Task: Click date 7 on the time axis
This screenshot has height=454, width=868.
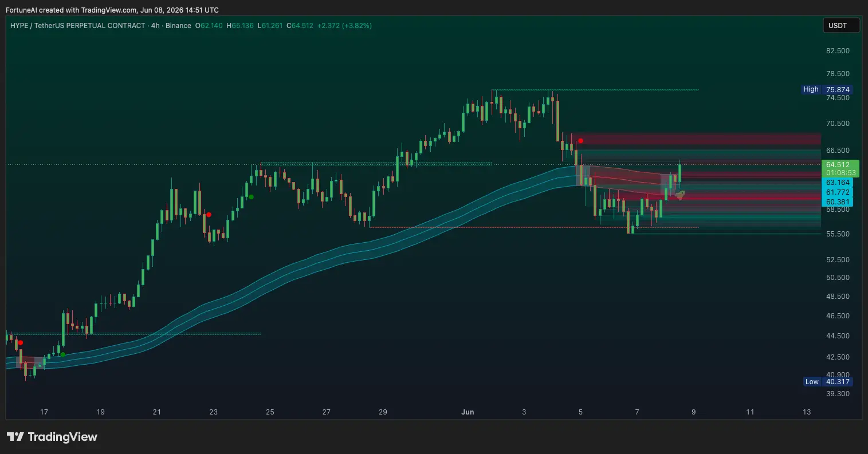Action: click(637, 412)
